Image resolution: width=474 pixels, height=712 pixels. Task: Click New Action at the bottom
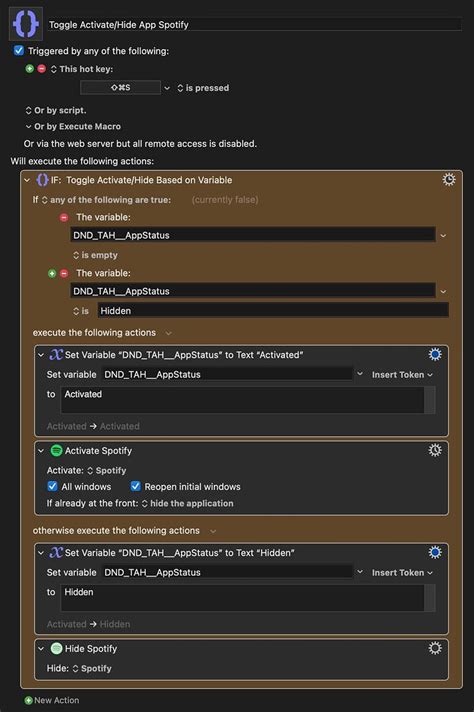(52, 700)
